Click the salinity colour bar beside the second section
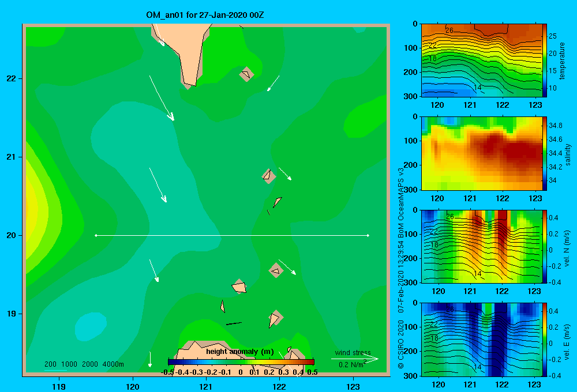 click(x=545, y=154)
